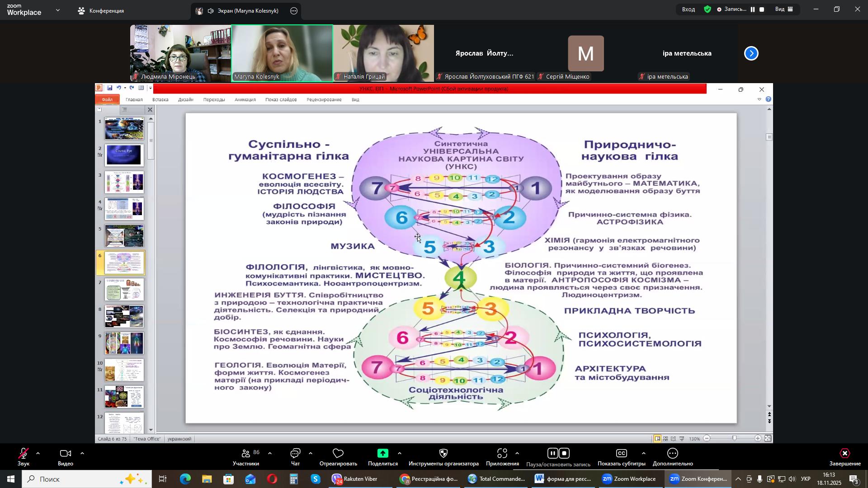This screenshot has width=868, height=488.
Task: Toggle subtitles with Показать субтитры
Action: [621, 454]
